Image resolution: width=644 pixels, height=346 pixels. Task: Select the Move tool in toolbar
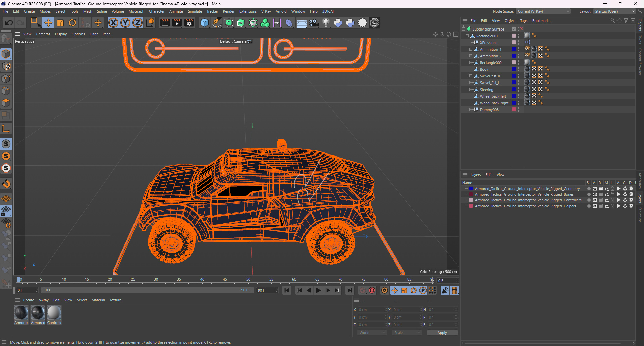tap(48, 23)
